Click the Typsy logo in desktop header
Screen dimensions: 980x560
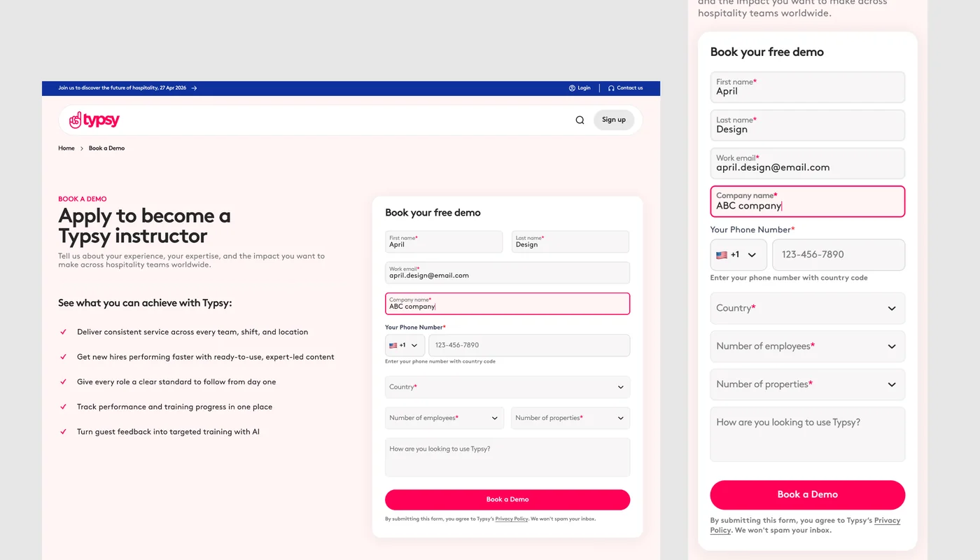[x=94, y=120]
